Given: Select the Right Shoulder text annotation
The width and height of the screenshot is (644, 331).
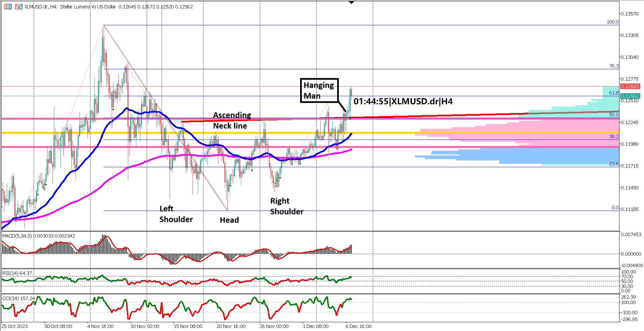Looking at the screenshot, I should (x=287, y=206).
